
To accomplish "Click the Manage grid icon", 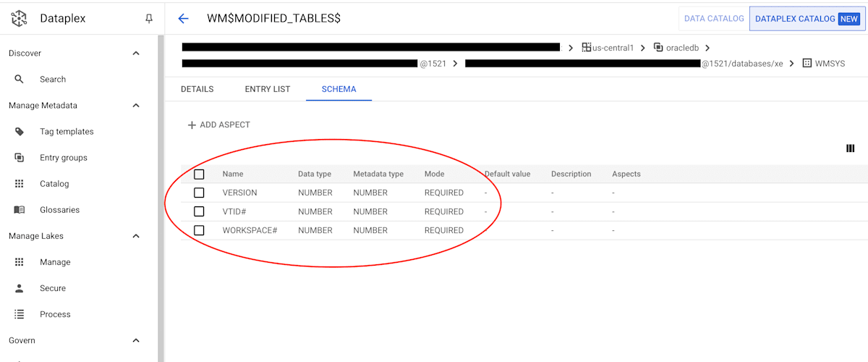I will click(x=20, y=262).
